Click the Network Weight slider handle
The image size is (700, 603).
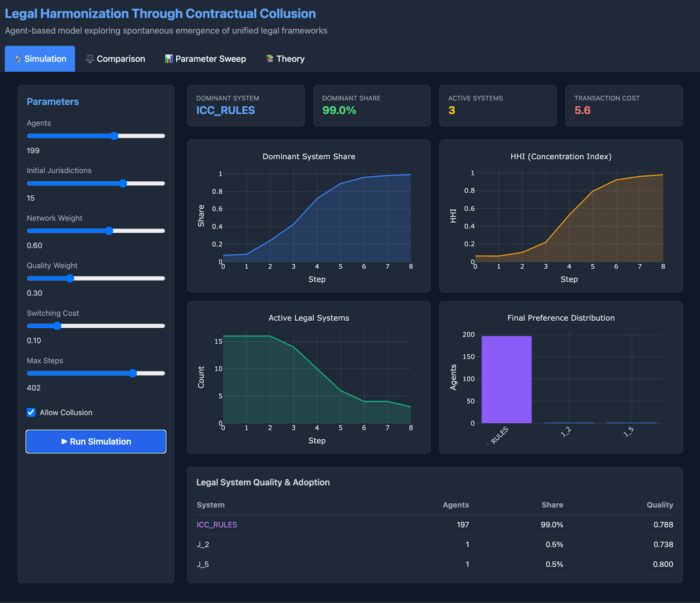click(108, 230)
